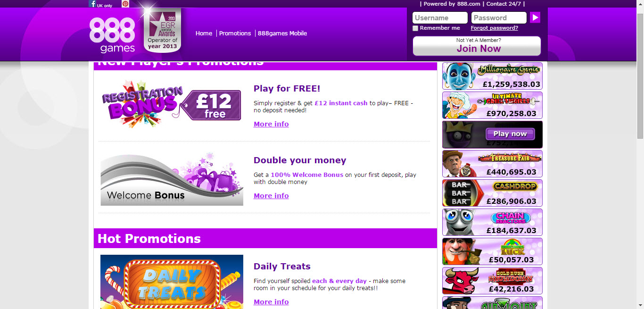The image size is (644, 309).
Task: Tick the Remember me checkbox
Action: (415, 28)
